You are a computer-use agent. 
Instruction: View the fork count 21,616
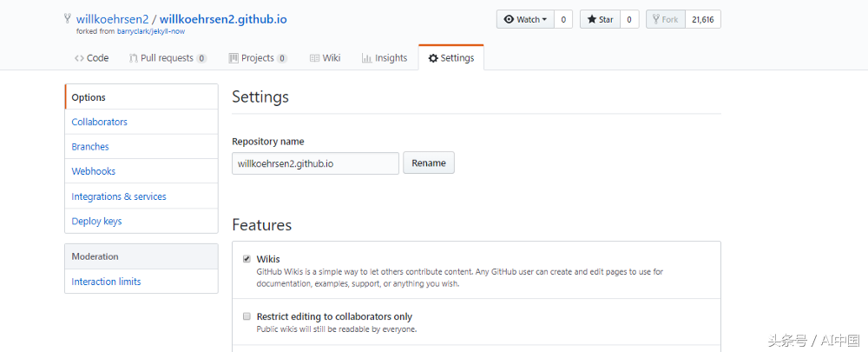[702, 19]
